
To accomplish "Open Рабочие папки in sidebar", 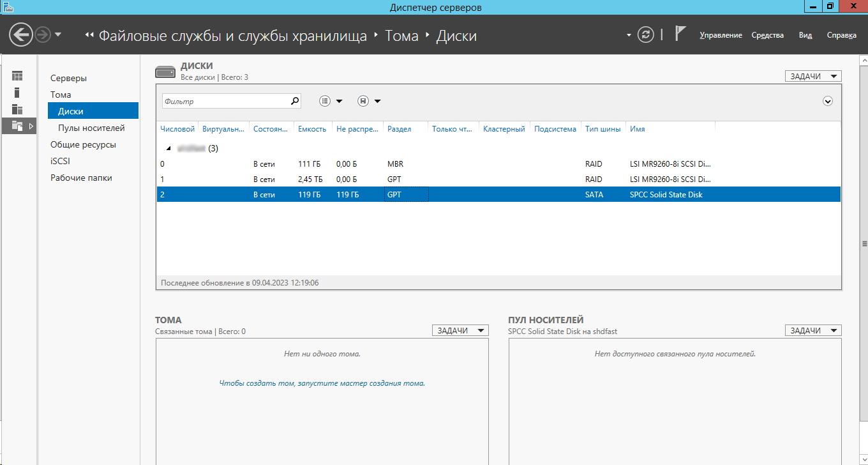I will coord(81,178).
